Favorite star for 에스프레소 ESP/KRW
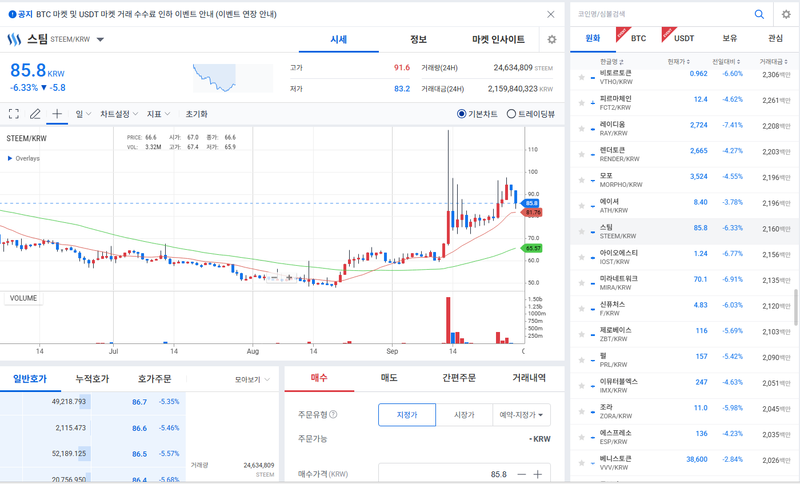Image resolution: width=800 pixels, height=484 pixels. [581, 437]
